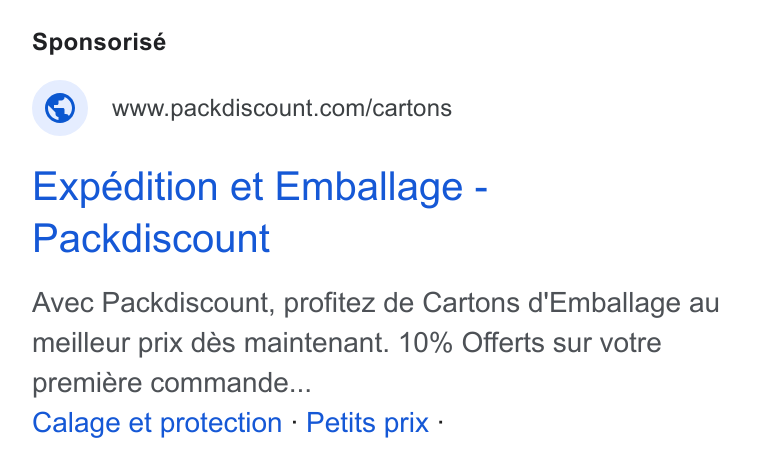Click the 'Avec Packdiscount, profitez' description line
The height and width of the screenshot is (466, 760).
coord(204,303)
